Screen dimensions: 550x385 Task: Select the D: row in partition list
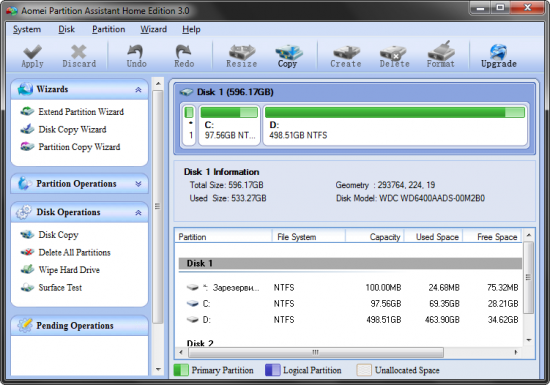click(350, 320)
